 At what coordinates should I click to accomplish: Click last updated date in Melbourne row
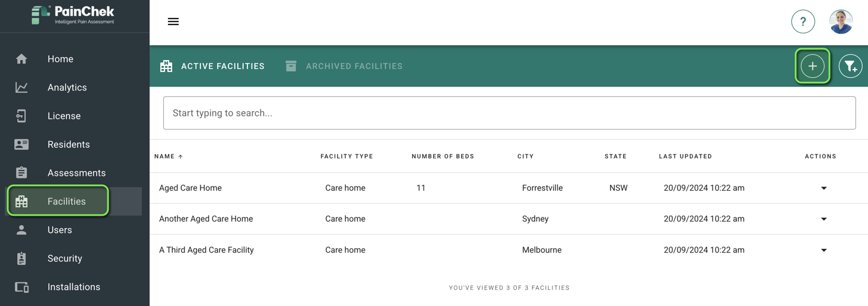(x=704, y=250)
